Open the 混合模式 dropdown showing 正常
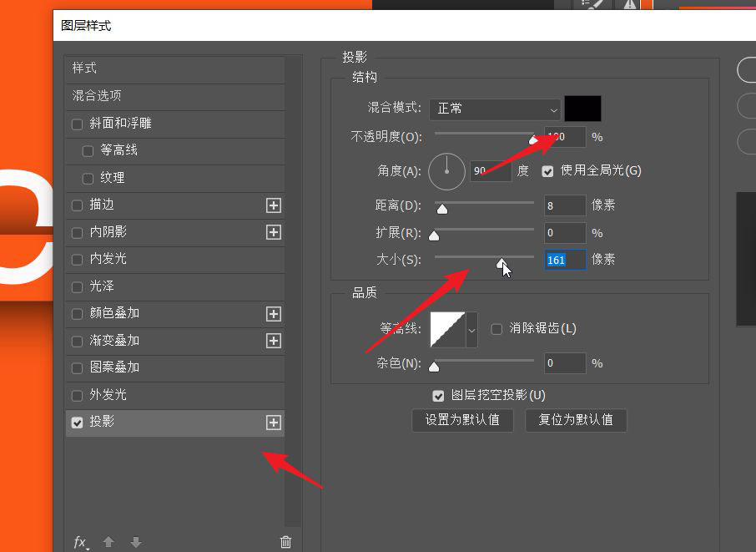Screen dimensions: 756x552 click(495, 109)
